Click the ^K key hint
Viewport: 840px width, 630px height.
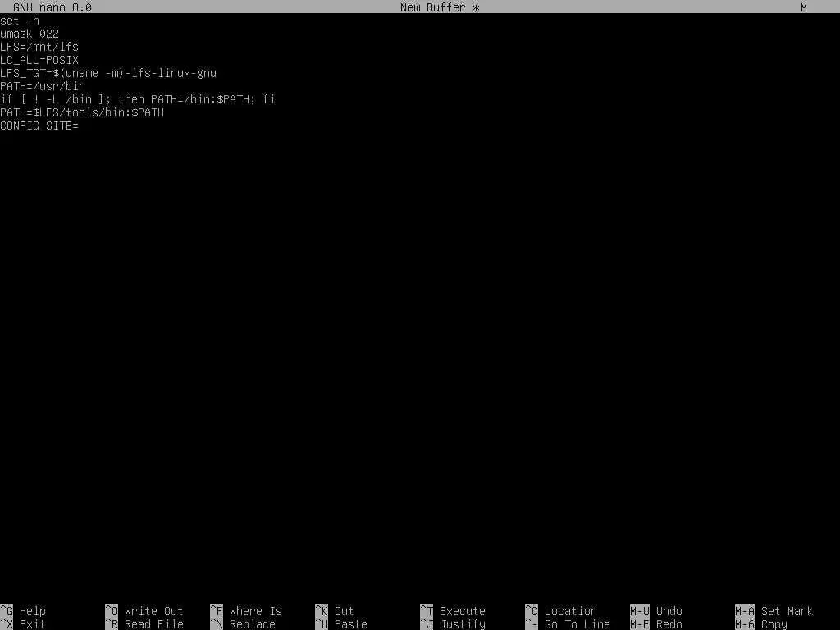coord(322,611)
